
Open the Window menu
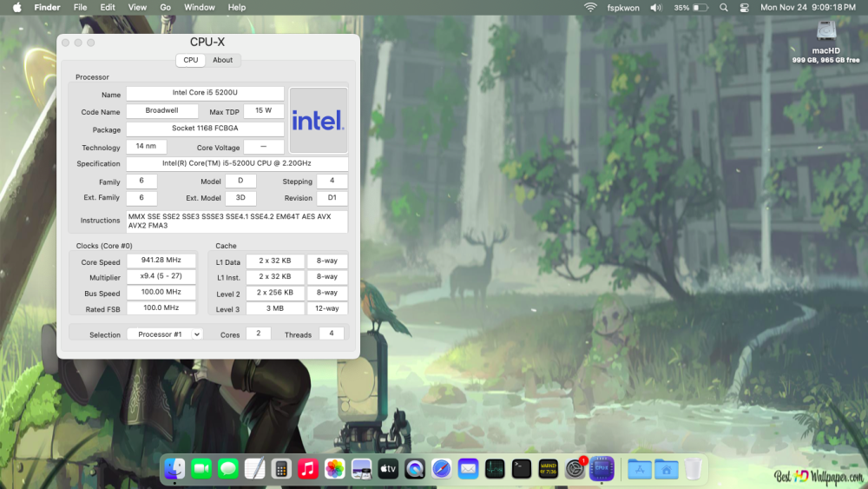tap(200, 7)
